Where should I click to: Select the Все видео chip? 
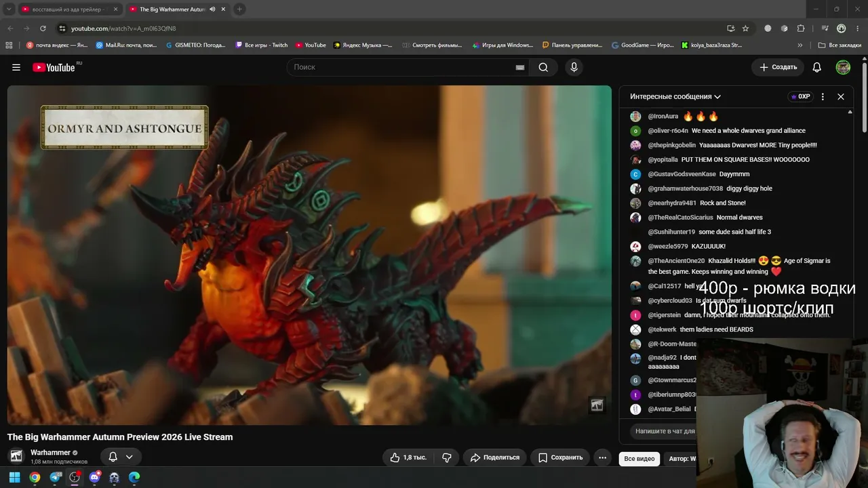click(639, 459)
